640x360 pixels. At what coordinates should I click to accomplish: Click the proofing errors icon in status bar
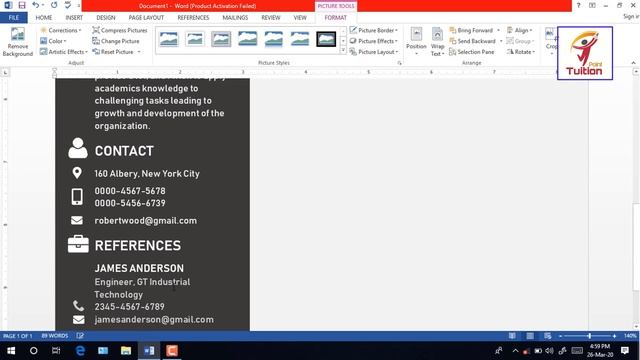[80, 336]
